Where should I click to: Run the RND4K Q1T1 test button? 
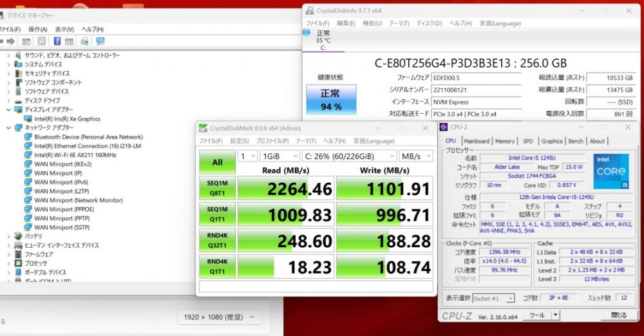[x=217, y=266]
